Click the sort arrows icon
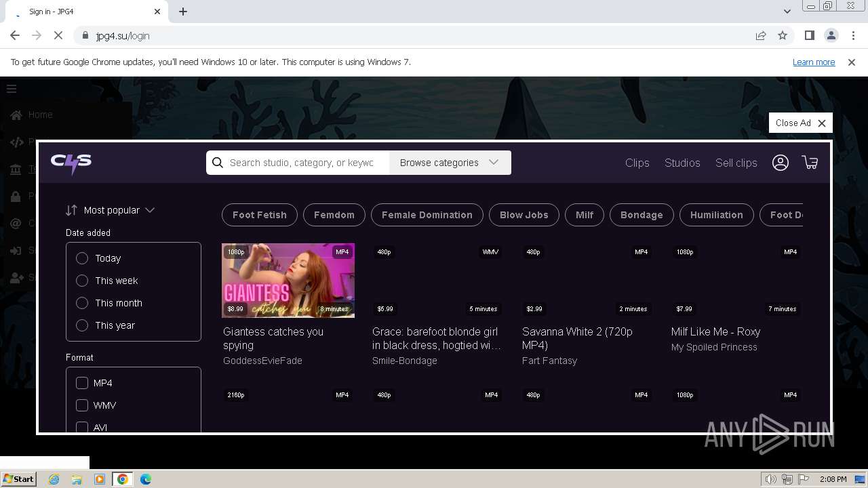868x488 pixels. point(71,210)
